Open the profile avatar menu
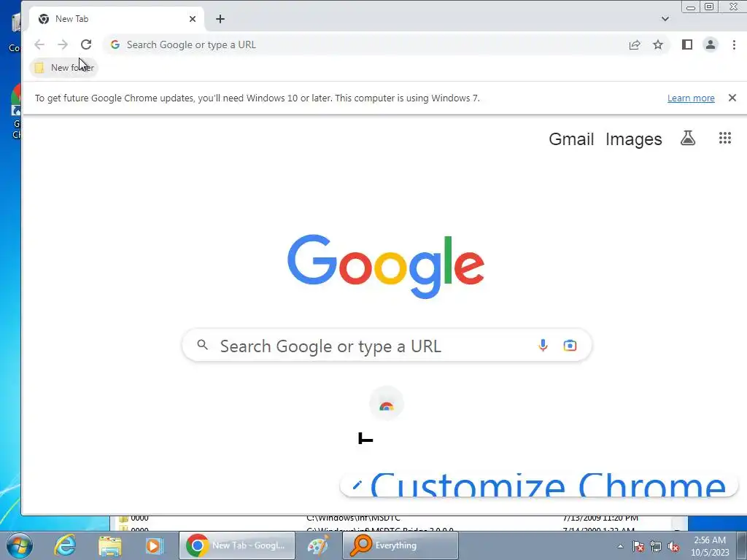The width and height of the screenshot is (747, 560). click(711, 44)
